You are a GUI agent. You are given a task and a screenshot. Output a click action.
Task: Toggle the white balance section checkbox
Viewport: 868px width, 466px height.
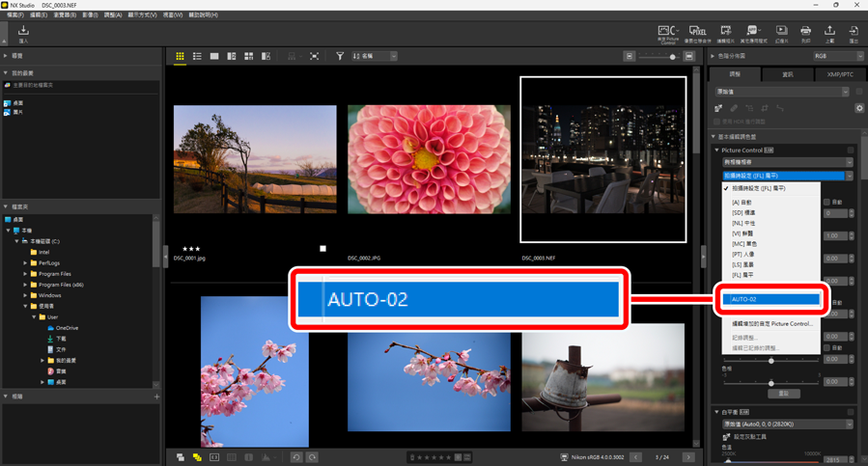coord(851,412)
